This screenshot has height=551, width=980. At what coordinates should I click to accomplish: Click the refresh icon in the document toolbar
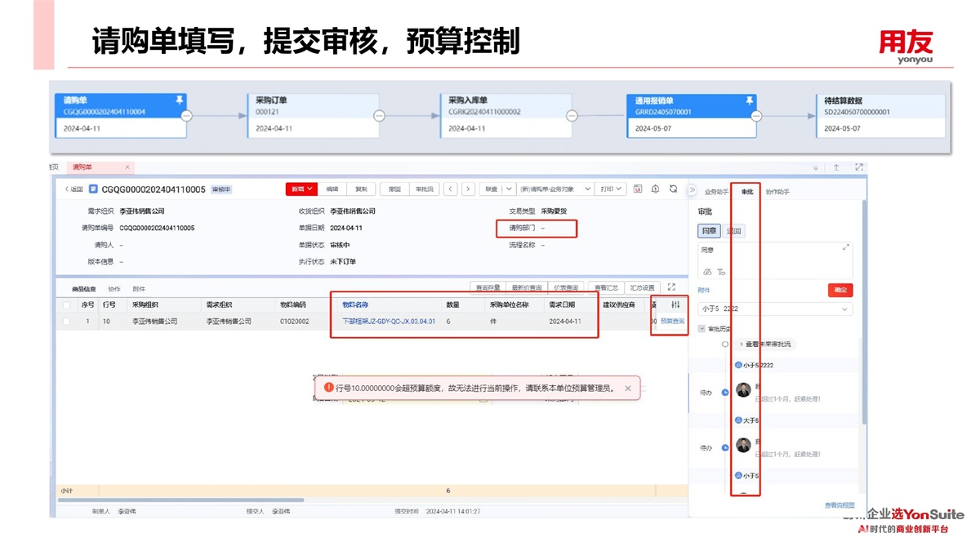pyautogui.click(x=673, y=189)
